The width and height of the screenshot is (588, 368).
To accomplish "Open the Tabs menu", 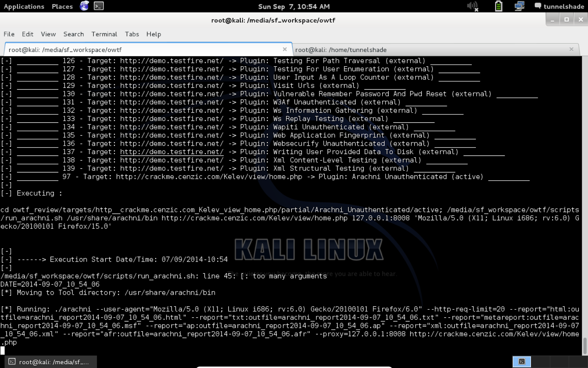I will 132,34.
